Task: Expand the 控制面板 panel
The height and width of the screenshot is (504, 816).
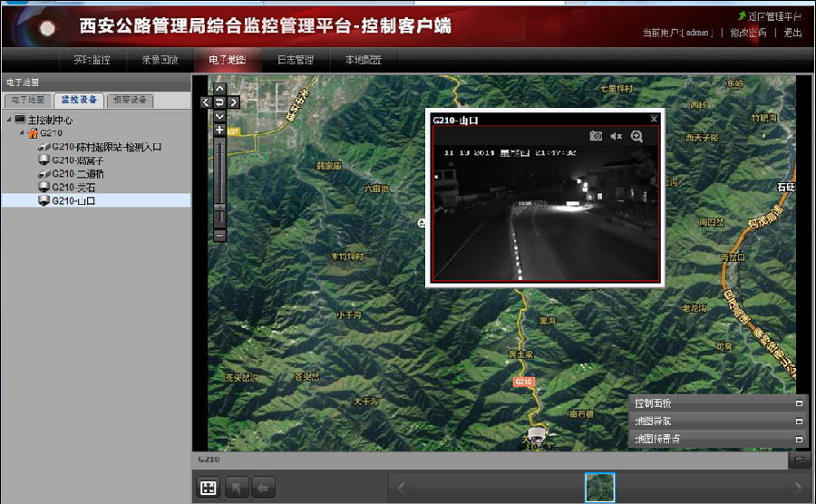Action: tap(799, 403)
